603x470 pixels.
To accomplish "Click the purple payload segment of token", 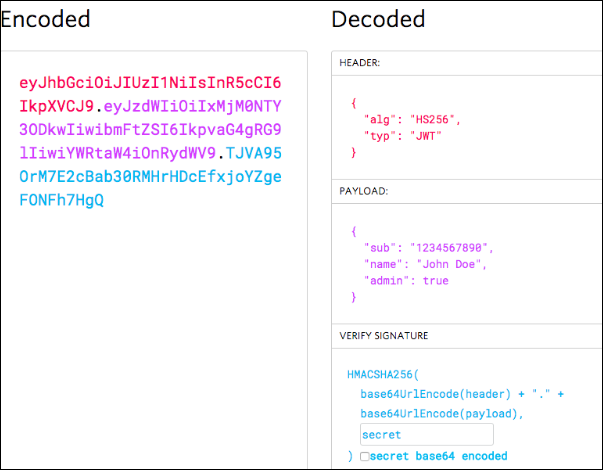I will [x=150, y=130].
